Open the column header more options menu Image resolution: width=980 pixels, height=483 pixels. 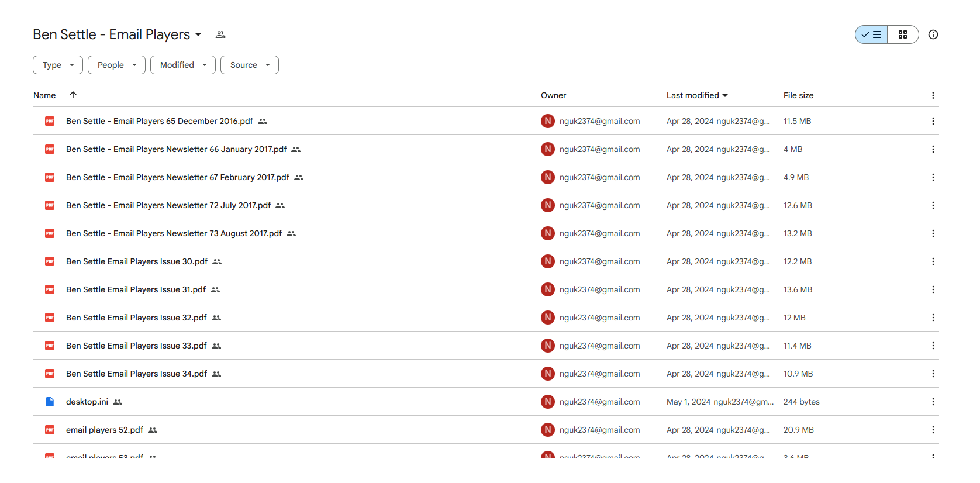[x=933, y=95]
